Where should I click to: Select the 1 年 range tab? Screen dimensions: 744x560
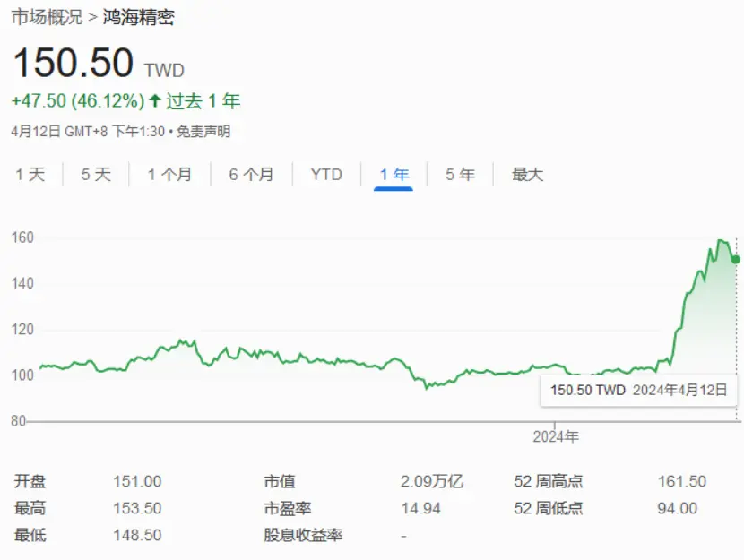(x=394, y=175)
